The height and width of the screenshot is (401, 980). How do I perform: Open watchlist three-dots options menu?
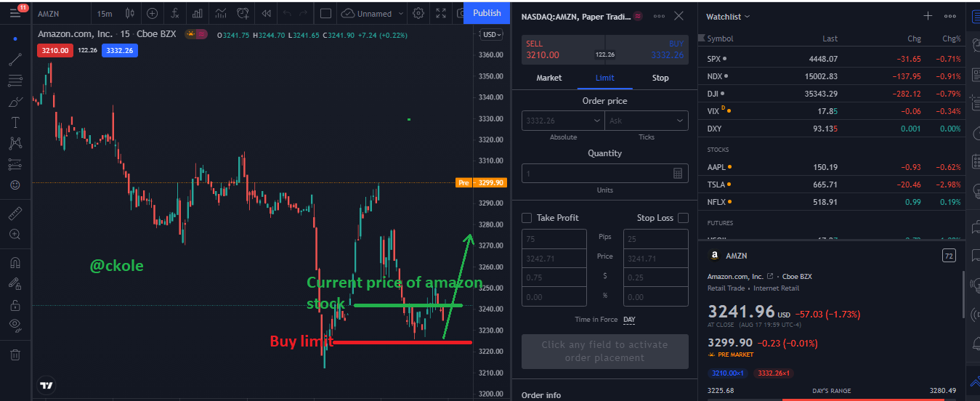tap(950, 16)
